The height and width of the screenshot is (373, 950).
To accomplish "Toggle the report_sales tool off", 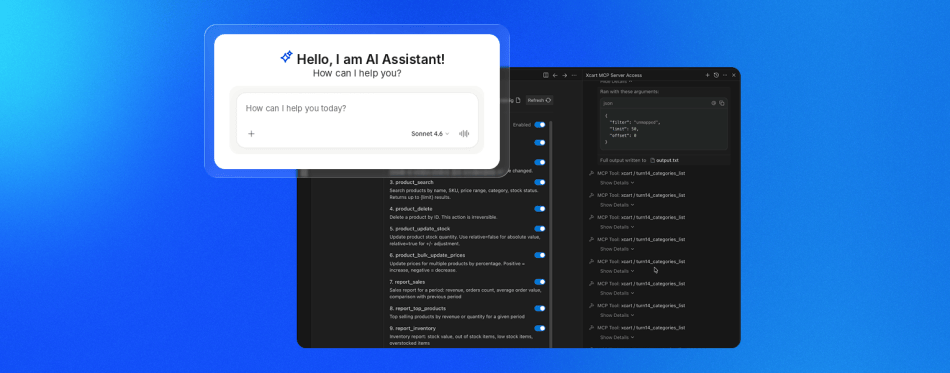I will pos(540,282).
